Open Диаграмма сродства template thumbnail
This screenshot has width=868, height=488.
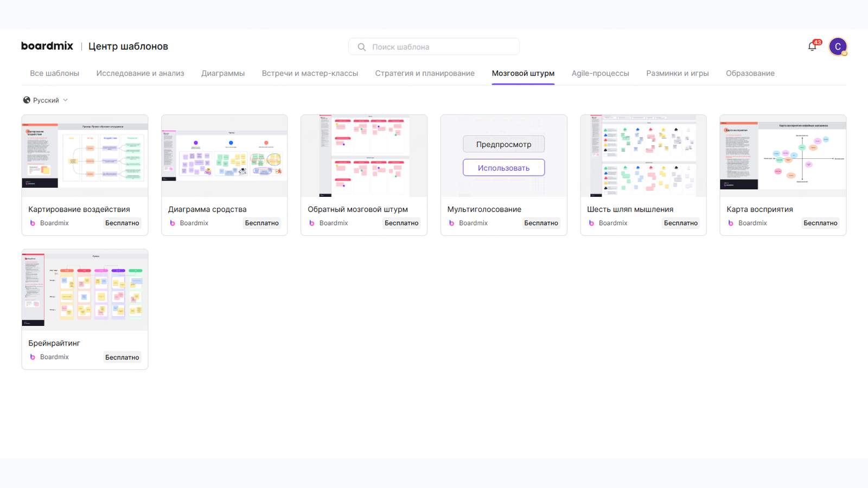[x=225, y=156]
